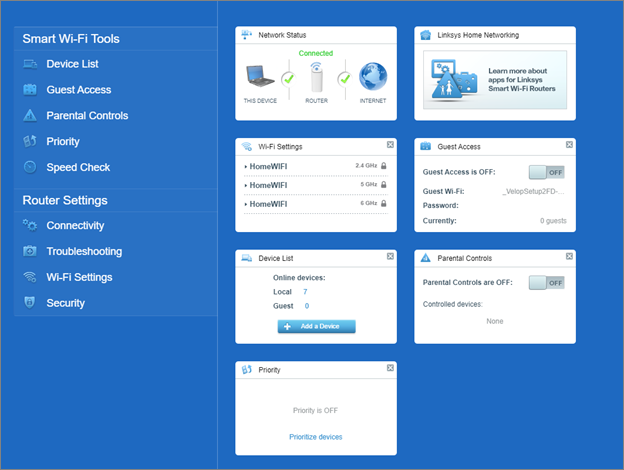The height and width of the screenshot is (470, 624).
Task: Click the Prioritize devices link
Action: 316,437
